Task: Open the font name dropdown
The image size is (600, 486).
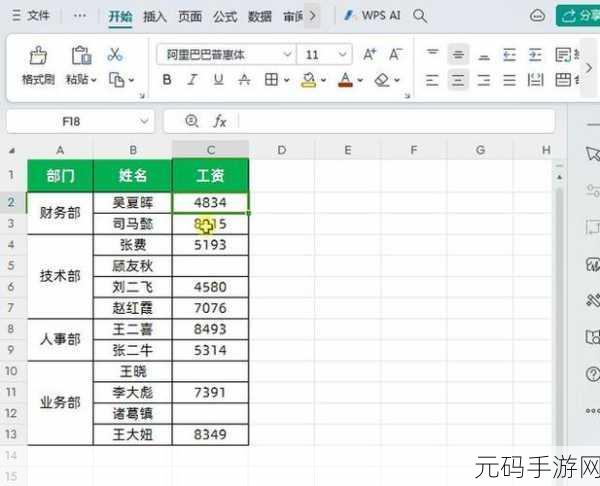Action: click(x=287, y=54)
